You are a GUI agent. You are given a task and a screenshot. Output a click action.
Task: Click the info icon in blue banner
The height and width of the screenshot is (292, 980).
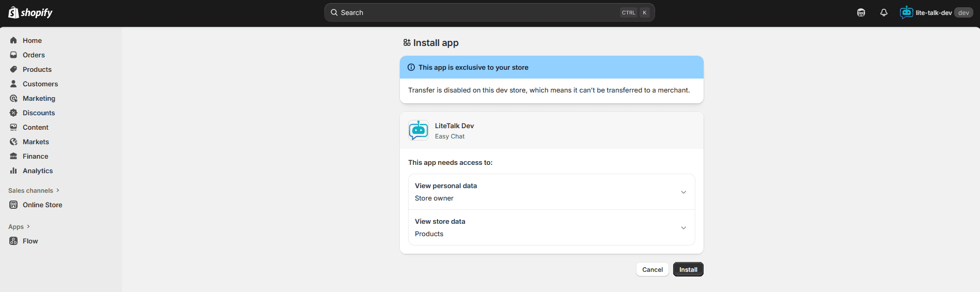tap(411, 67)
